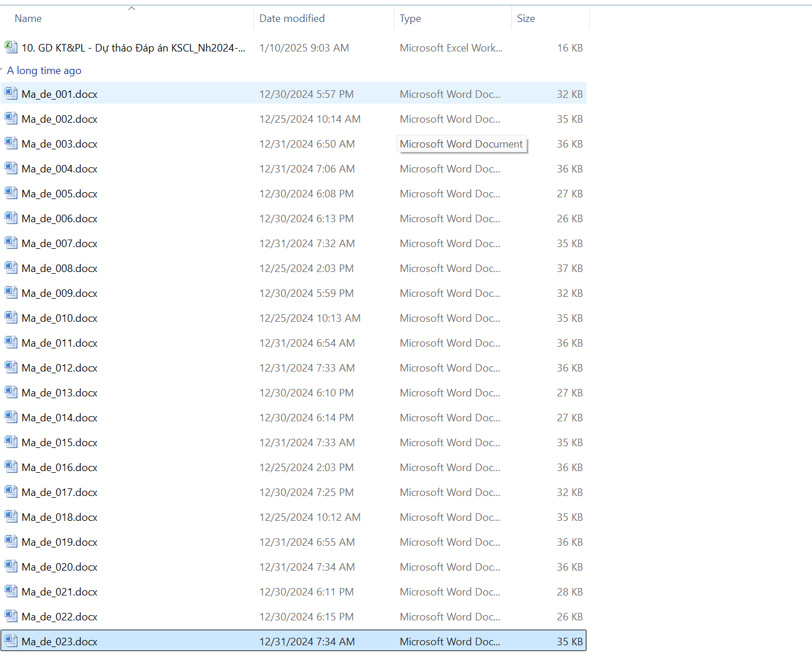Click the Excel icon of the GD KT&PL file
The image size is (812, 658).
[10, 47]
